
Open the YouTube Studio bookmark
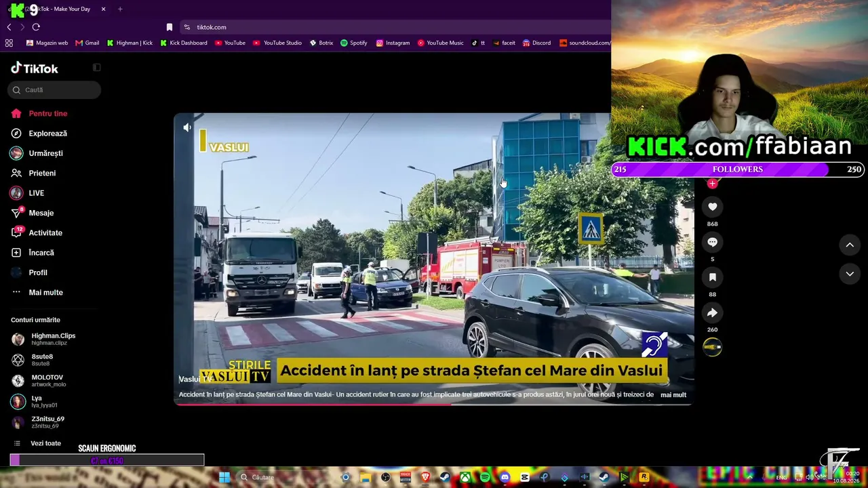277,43
